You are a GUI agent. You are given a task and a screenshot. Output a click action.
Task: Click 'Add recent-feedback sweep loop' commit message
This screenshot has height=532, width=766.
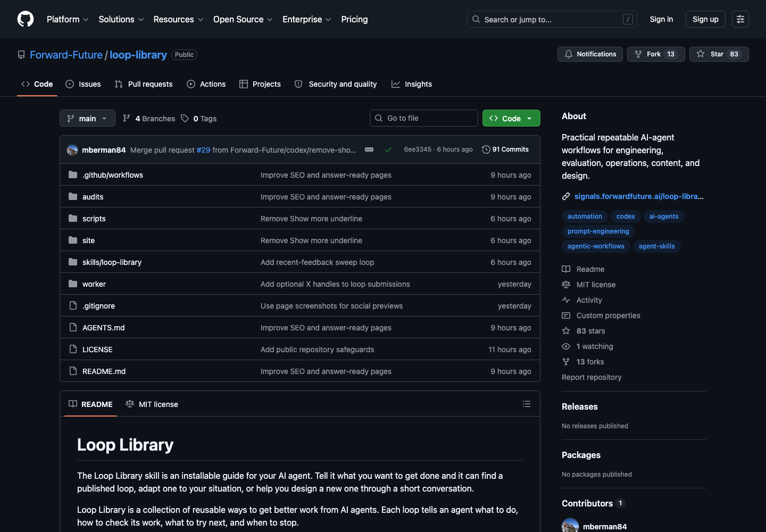coord(317,262)
